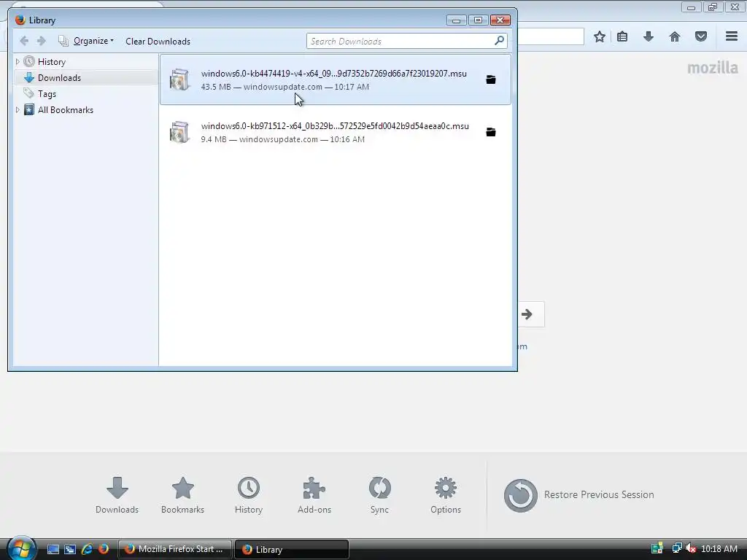Open containing folder for kb971512 download

coord(491,132)
